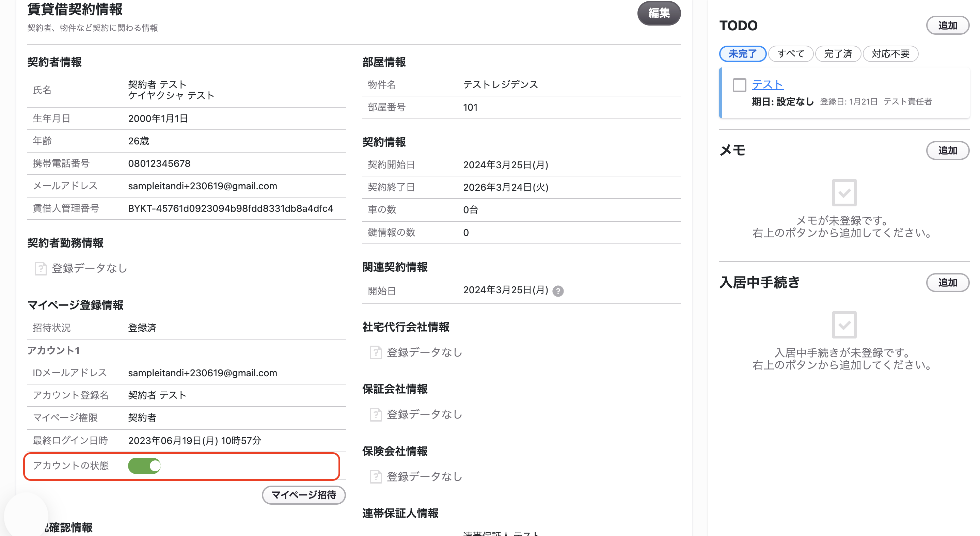Image resolution: width=980 pixels, height=536 pixels.
Task: Check the テスト TODO checkbox
Action: click(x=739, y=85)
